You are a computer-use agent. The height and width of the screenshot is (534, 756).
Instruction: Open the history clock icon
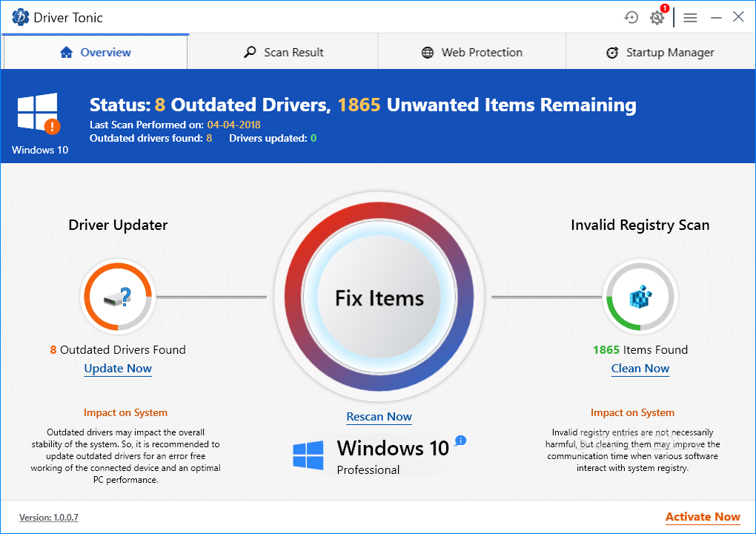click(631, 18)
